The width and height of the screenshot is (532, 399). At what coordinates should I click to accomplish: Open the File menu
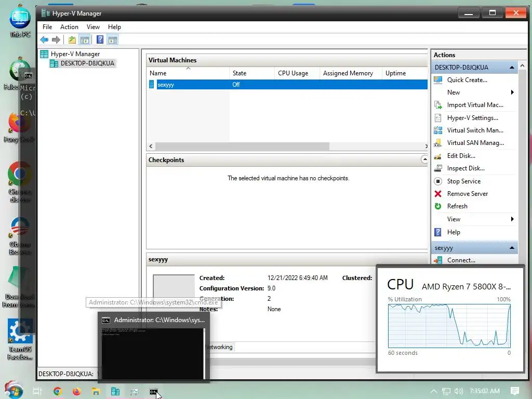coord(47,27)
